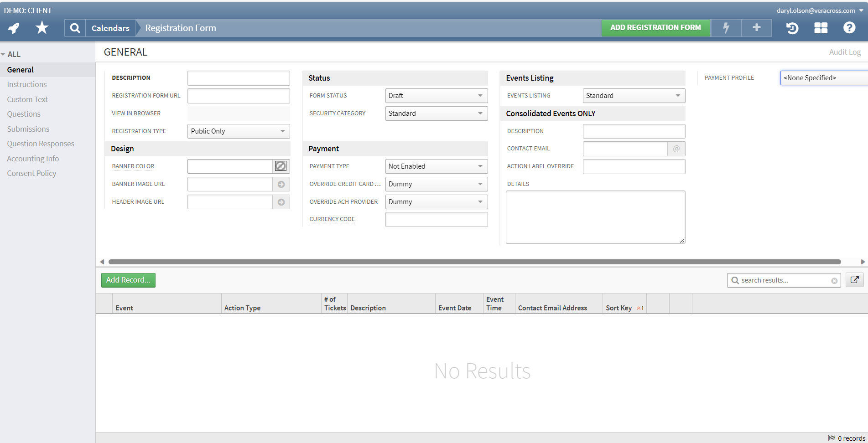Click the rocket launchpad icon
The image size is (868, 443).
coord(14,28)
